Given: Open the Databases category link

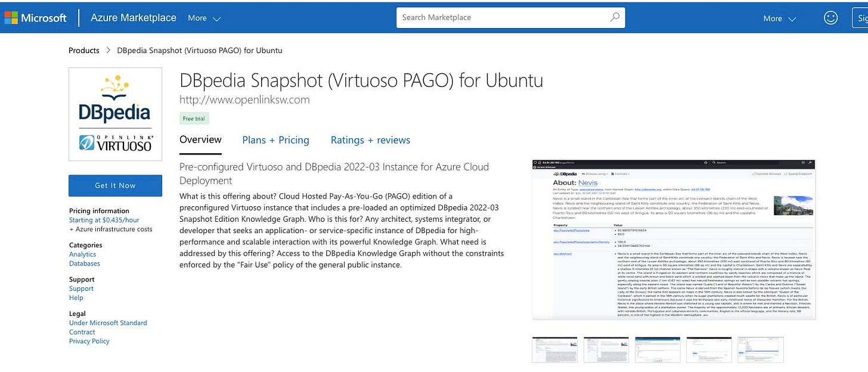Looking at the screenshot, I should (83, 263).
